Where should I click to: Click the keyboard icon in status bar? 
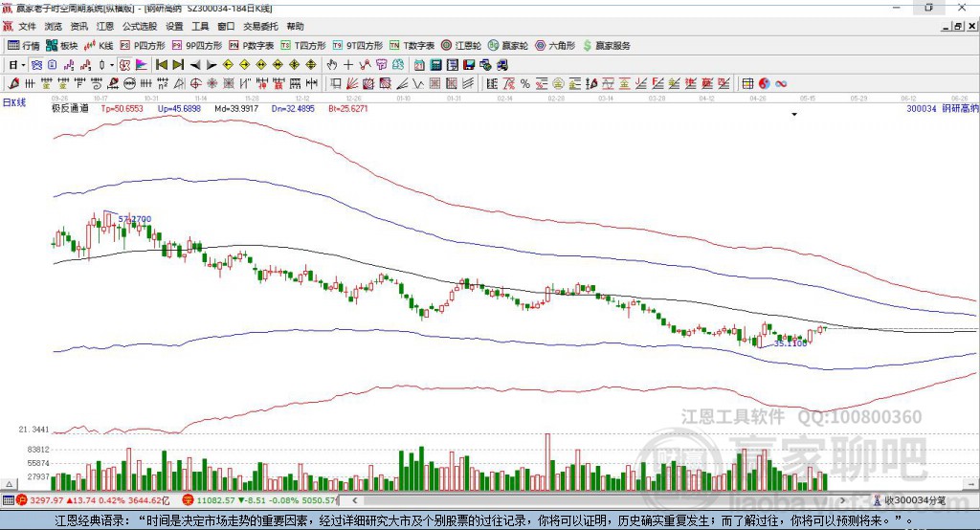8,500
